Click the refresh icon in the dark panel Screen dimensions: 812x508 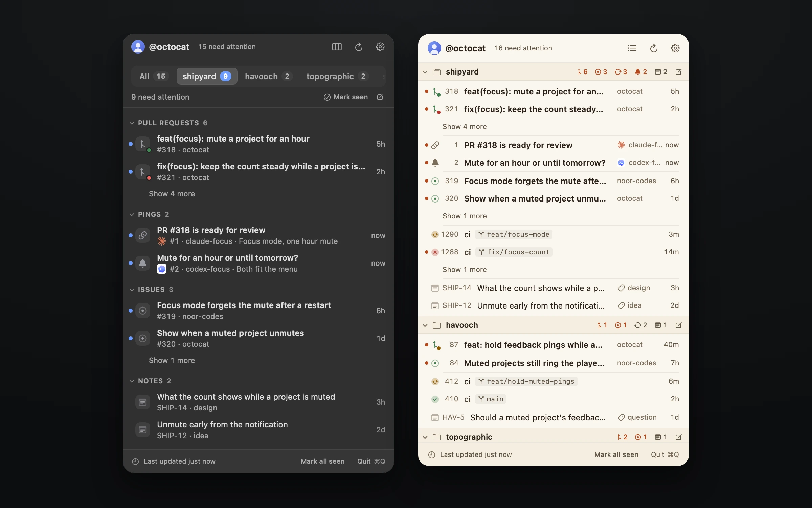coord(359,47)
